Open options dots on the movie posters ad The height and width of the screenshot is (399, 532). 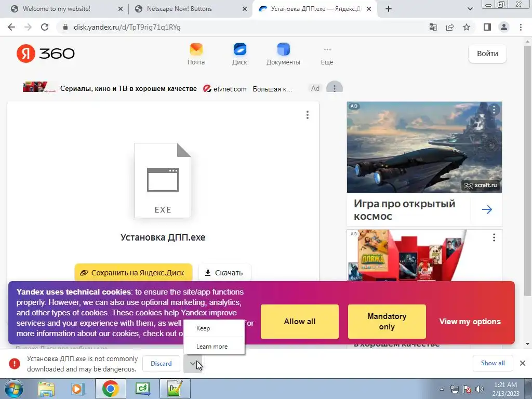[x=494, y=237]
